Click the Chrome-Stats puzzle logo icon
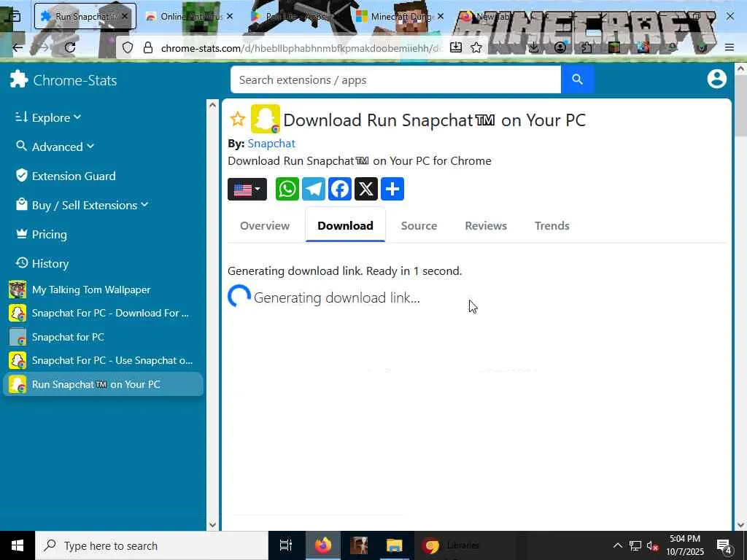747x560 pixels. [19, 79]
